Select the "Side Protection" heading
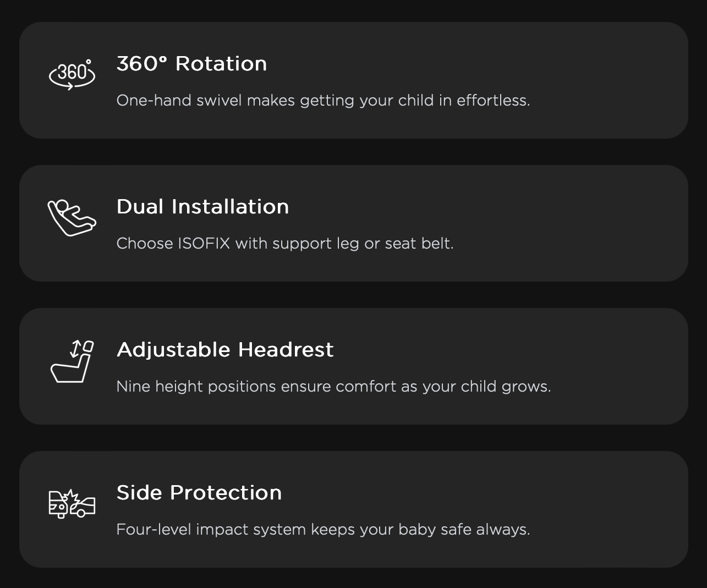This screenshot has height=588, width=707. click(199, 493)
